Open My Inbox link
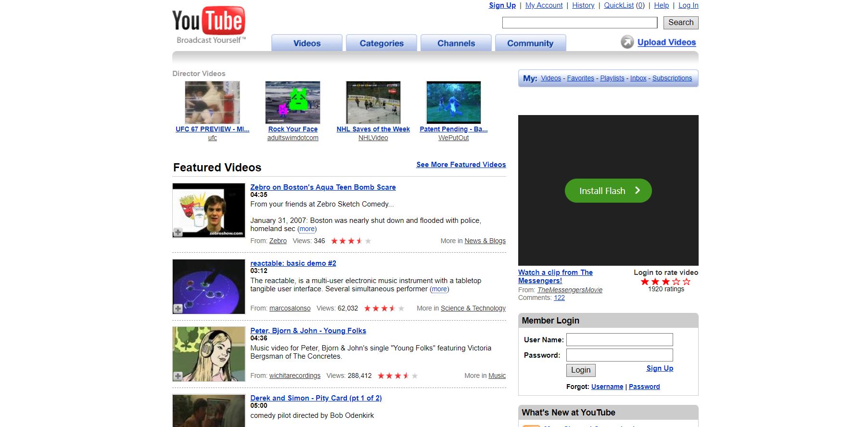Viewport: 868px width, 427px height. [x=638, y=78]
